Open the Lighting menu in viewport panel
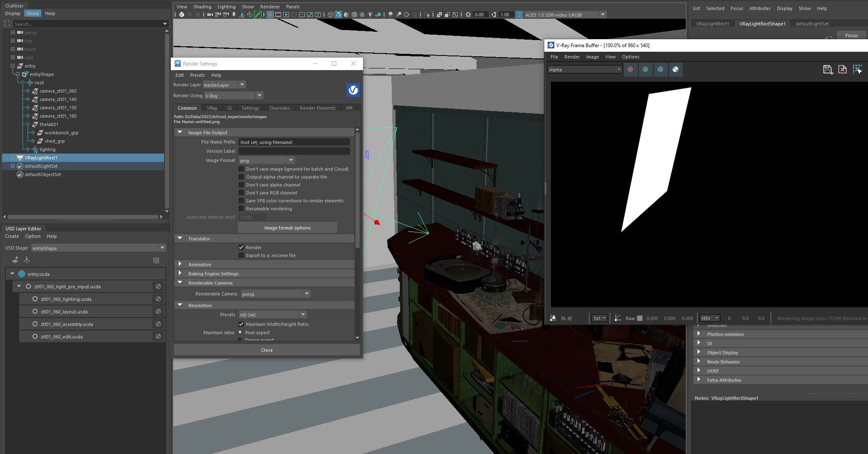This screenshot has width=868, height=454. click(x=226, y=7)
